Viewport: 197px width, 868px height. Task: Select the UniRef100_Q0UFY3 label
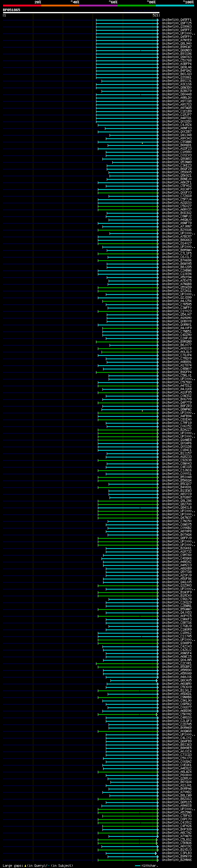(176, 192)
